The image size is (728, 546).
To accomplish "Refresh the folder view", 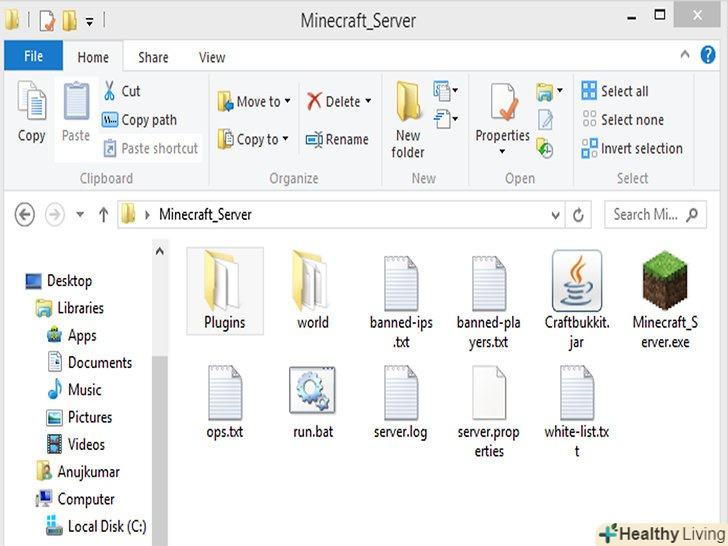I will [x=578, y=215].
